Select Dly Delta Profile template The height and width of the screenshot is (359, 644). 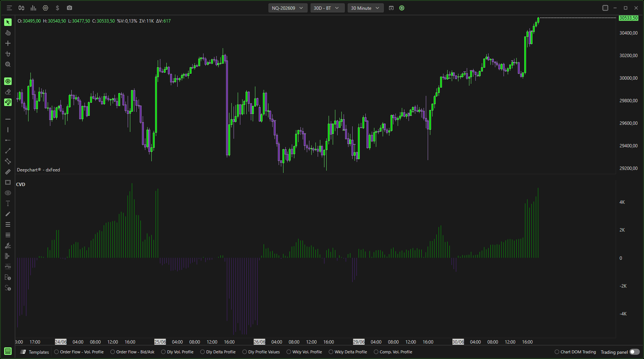[x=218, y=352]
